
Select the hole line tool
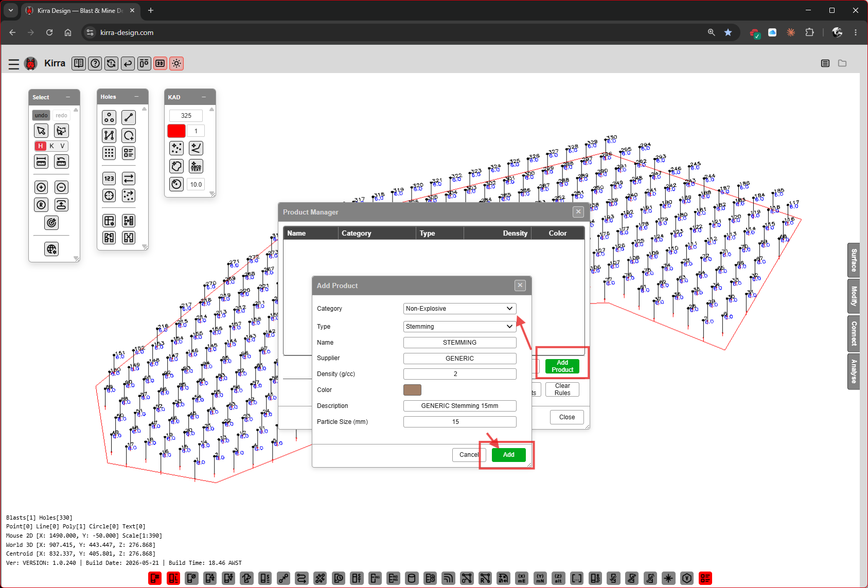tap(129, 118)
